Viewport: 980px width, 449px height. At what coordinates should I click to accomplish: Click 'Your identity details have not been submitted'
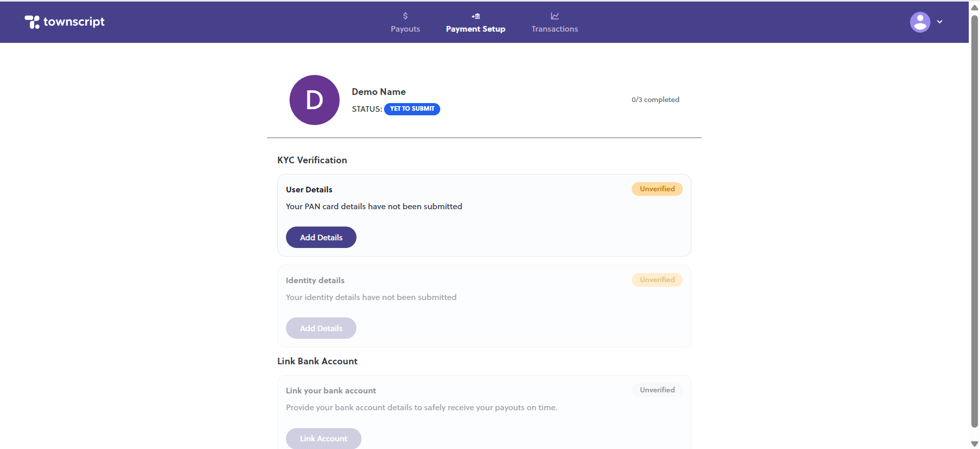(x=371, y=297)
